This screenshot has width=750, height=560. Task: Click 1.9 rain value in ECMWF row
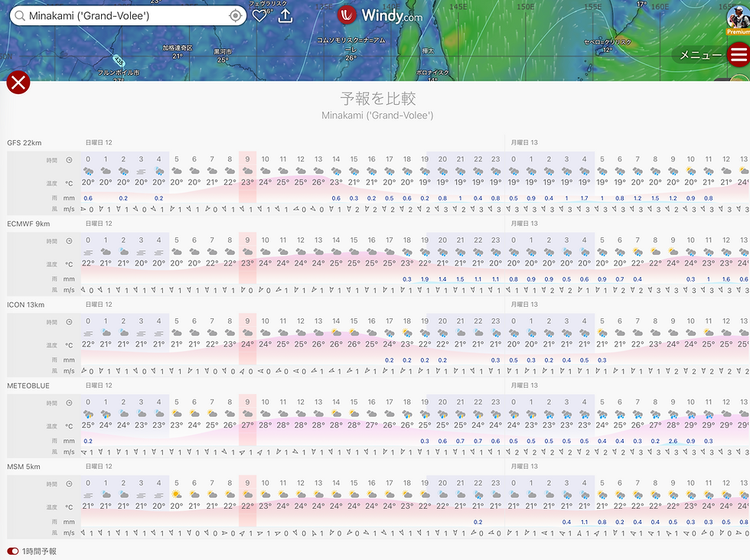point(425,279)
